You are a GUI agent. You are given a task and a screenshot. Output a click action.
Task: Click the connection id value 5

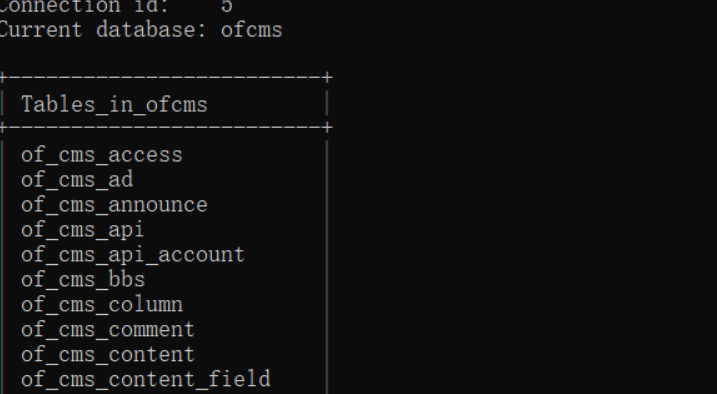227,6
